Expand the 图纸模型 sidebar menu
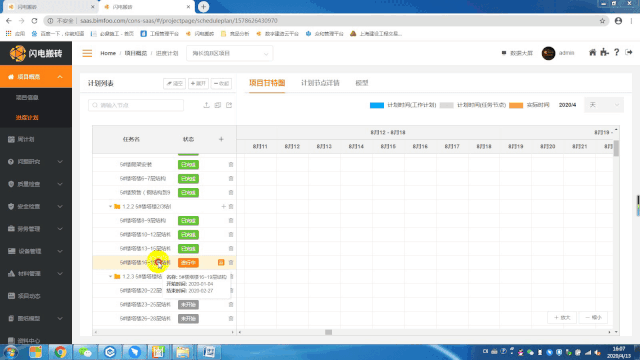The height and width of the screenshot is (360, 640). click(x=60, y=318)
